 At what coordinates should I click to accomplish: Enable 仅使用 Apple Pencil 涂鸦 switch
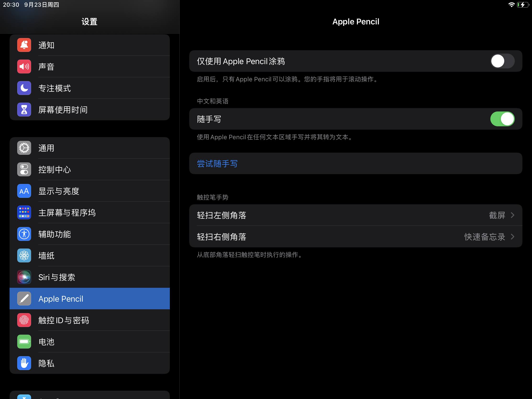click(502, 61)
